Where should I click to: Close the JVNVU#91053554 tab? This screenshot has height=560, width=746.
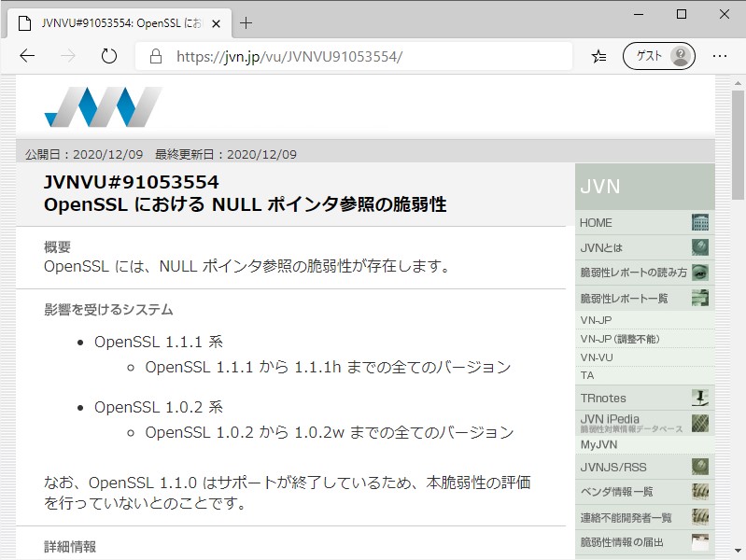pyautogui.click(x=216, y=23)
